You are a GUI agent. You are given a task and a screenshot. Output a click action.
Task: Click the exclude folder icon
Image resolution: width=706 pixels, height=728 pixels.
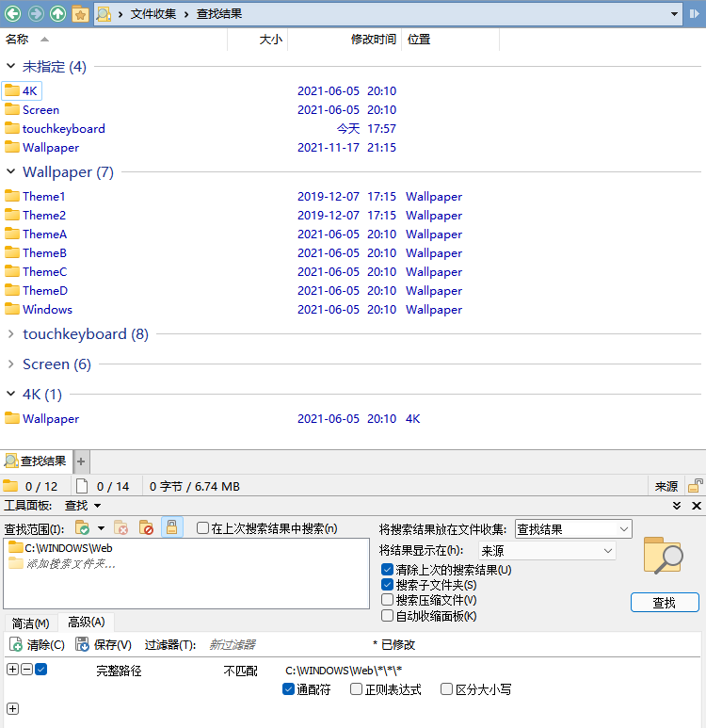(x=146, y=528)
